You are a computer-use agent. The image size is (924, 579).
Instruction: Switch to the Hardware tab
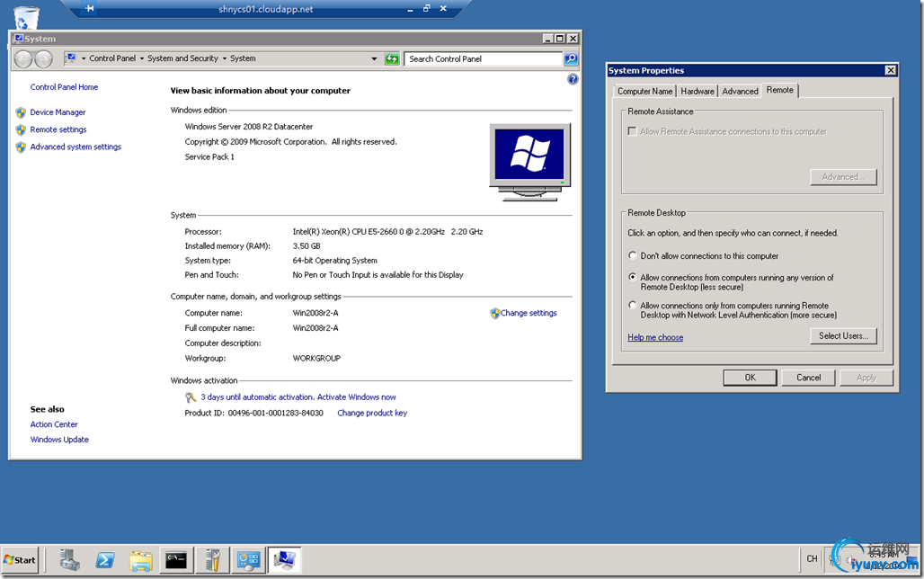click(x=697, y=92)
